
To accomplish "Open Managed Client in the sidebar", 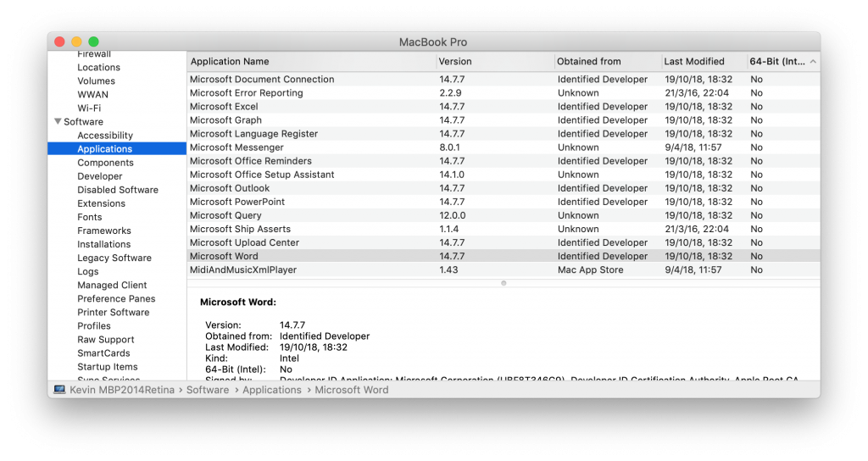I will (x=113, y=285).
